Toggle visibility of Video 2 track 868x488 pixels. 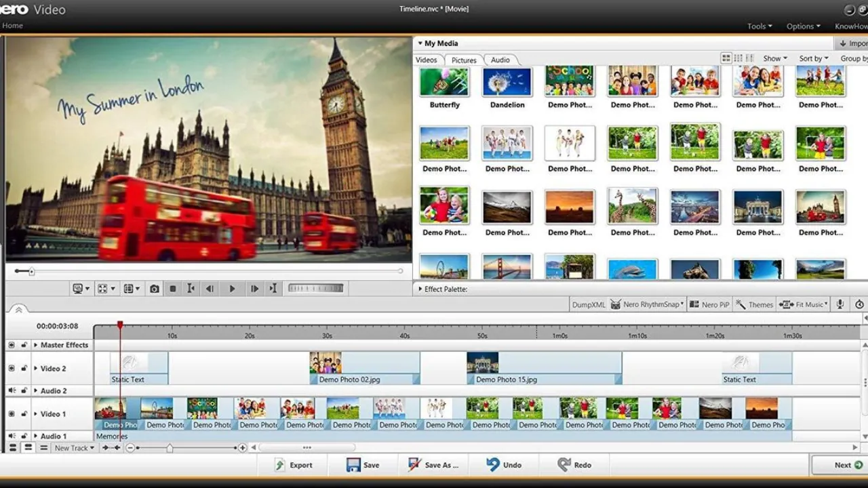coord(12,369)
